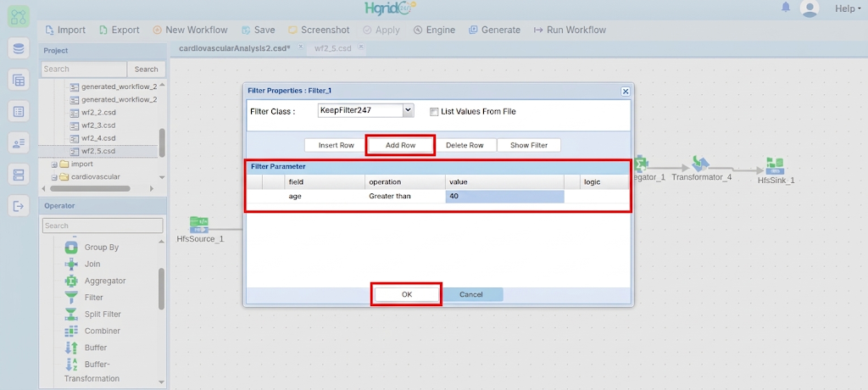The image size is (868, 390).
Task: Click the Project tree vertical scrollbar
Action: click(x=162, y=142)
